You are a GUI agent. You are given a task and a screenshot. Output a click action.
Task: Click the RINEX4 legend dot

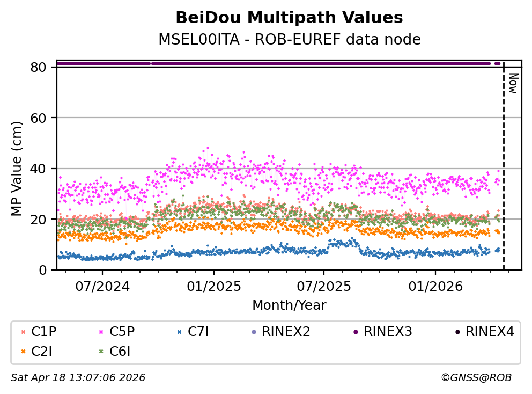pos(457,332)
